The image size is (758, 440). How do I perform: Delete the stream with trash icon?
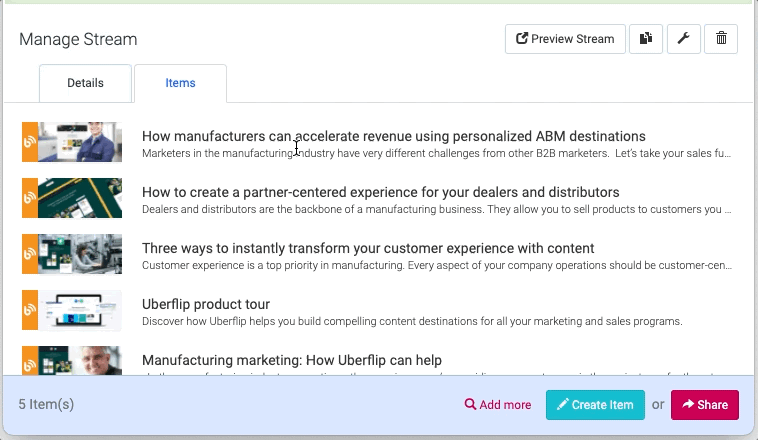point(721,39)
